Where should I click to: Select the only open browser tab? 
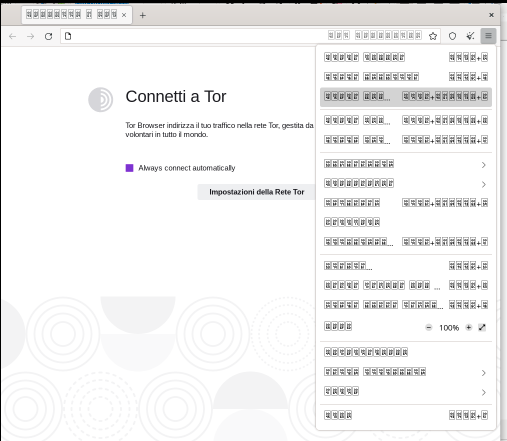[77, 15]
